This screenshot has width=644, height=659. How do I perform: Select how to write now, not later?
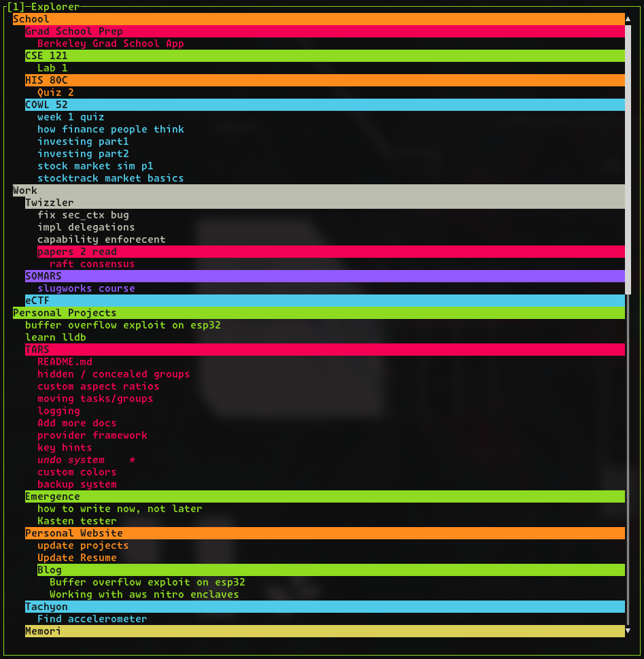120,509
